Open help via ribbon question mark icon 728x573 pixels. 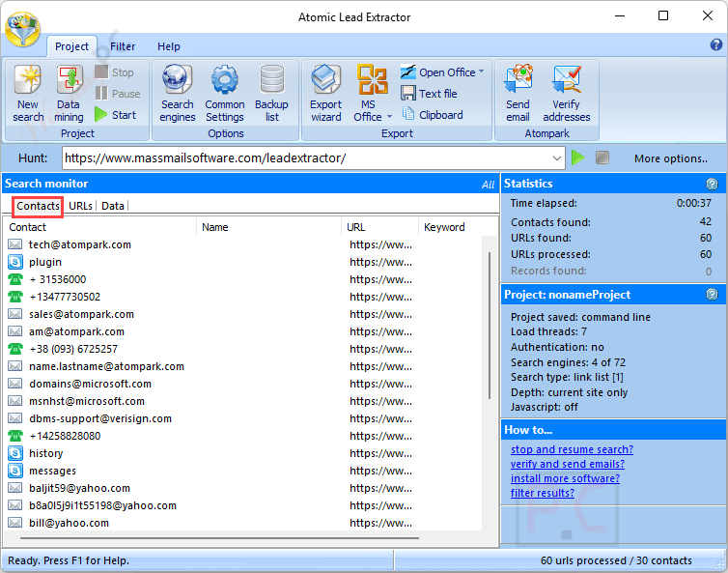tap(715, 44)
